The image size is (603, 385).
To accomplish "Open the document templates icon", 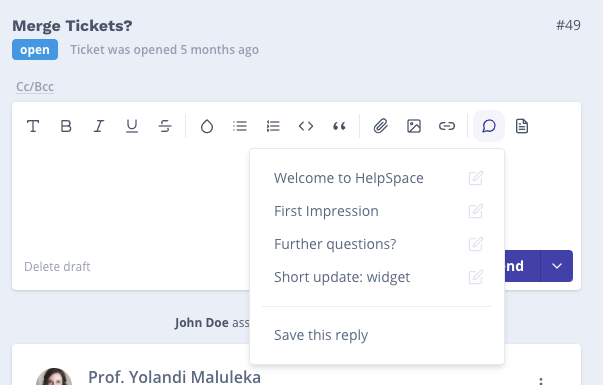I will pos(522,126).
